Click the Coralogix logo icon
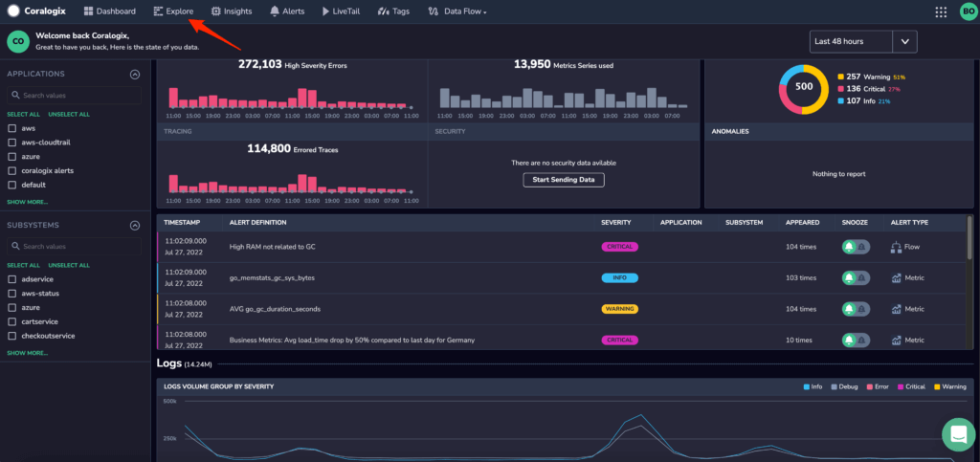The image size is (980, 462). 13,11
